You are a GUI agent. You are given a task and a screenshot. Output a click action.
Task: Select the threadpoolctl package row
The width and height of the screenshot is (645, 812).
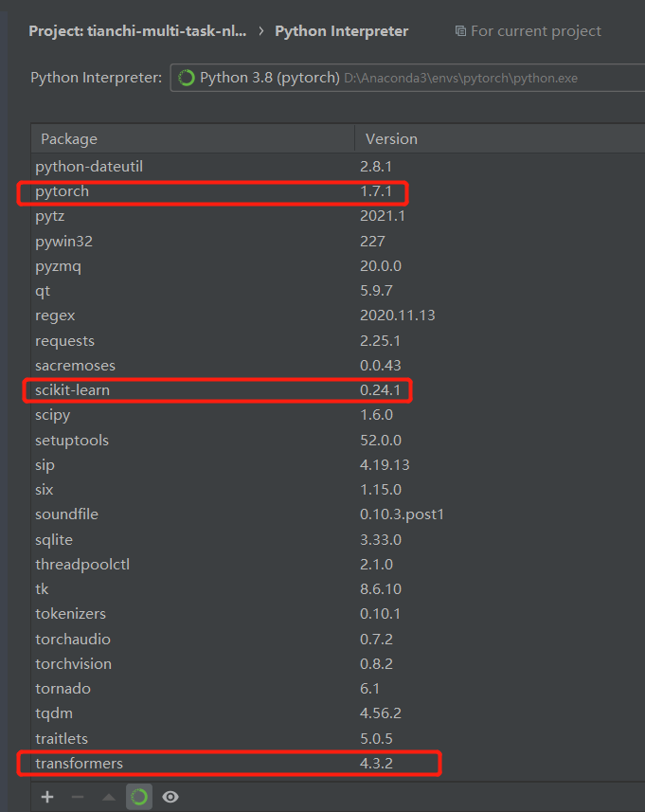(338, 565)
